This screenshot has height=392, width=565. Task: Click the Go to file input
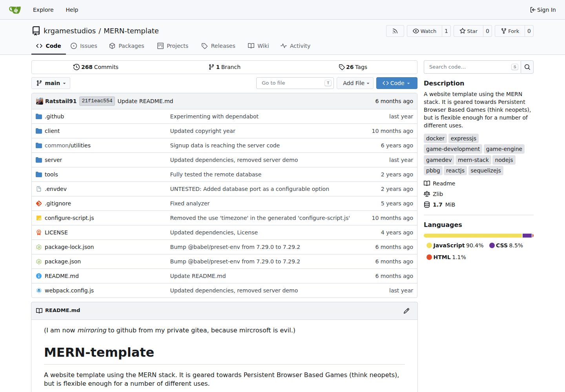[x=295, y=83]
